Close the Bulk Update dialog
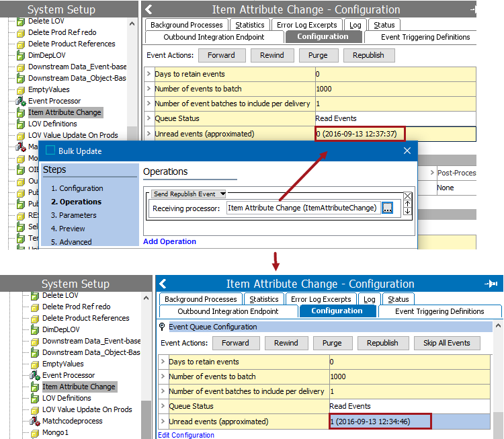The image size is (504, 439). click(407, 151)
